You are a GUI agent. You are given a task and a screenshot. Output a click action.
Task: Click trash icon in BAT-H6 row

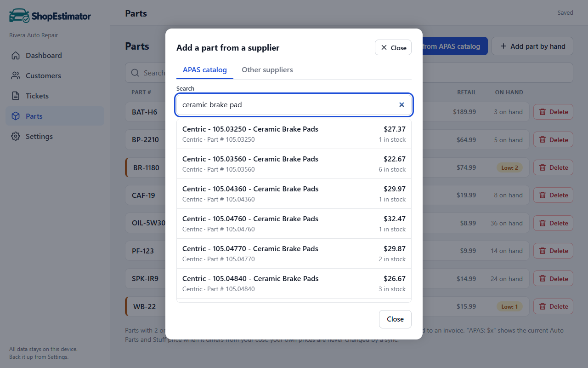(x=543, y=112)
